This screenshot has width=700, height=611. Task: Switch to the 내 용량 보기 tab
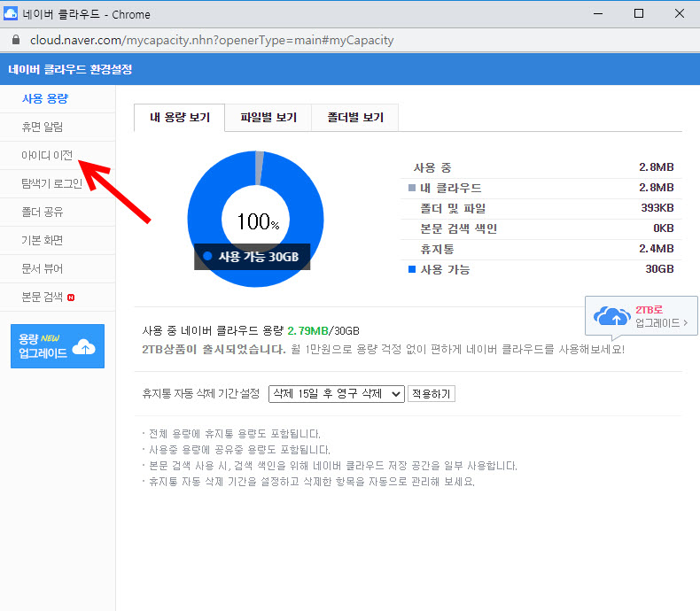(180, 117)
